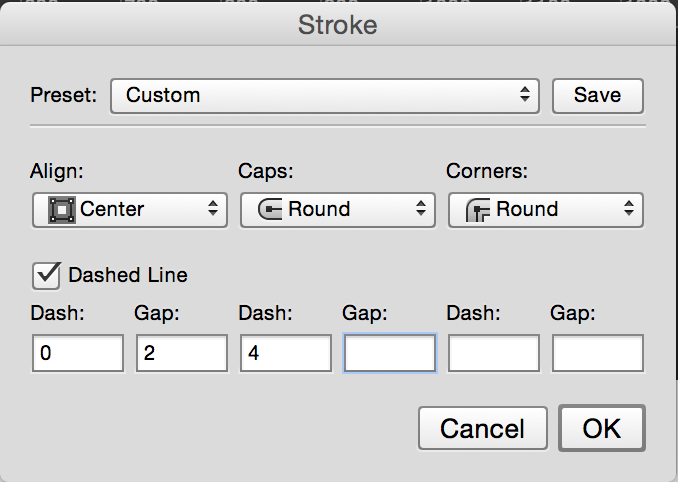Image resolution: width=678 pixels, height=482 pixels.
Task: Focus the first Gap field containing 2
Action: [x=182, y=353]
